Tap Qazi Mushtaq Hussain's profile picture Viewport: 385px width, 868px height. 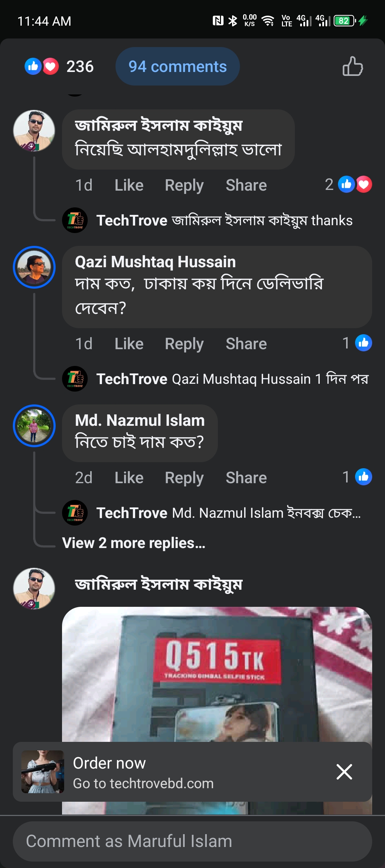click(34, 267)
